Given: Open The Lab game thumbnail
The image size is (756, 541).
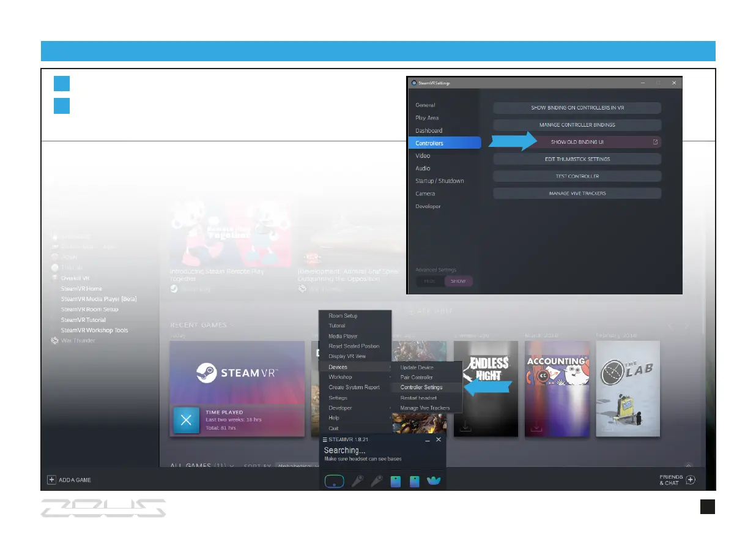Looking at the screenshot, I should 628,389.
